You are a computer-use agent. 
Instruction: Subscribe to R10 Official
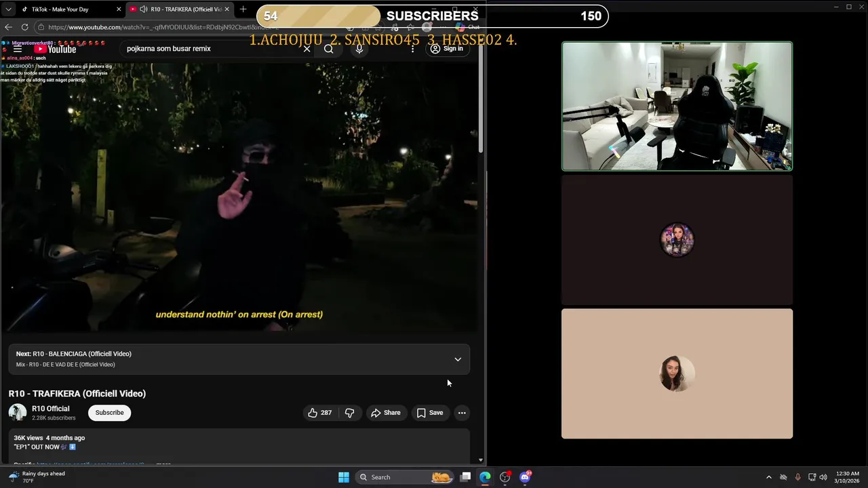point(109,413)
